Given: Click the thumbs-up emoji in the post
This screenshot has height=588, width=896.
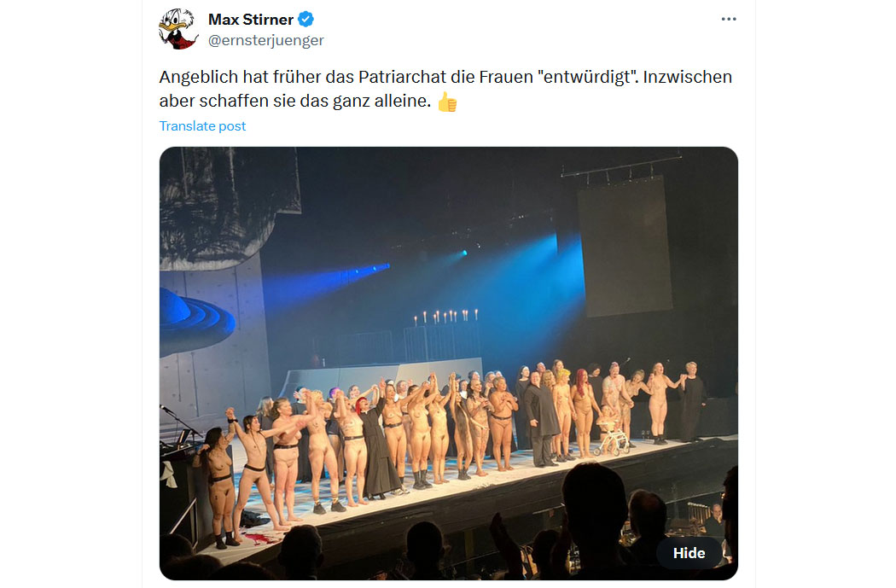Looking at the screenshot, I should (447, 102).
